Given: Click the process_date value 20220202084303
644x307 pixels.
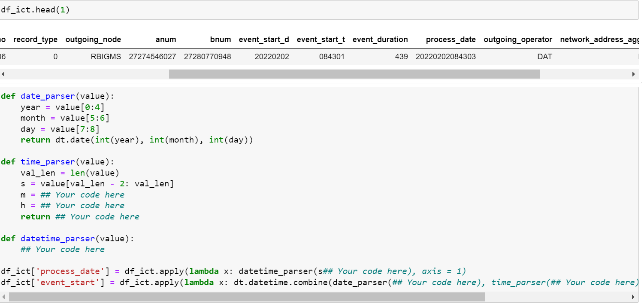Looking at the screenshot, I should [445, 56].
